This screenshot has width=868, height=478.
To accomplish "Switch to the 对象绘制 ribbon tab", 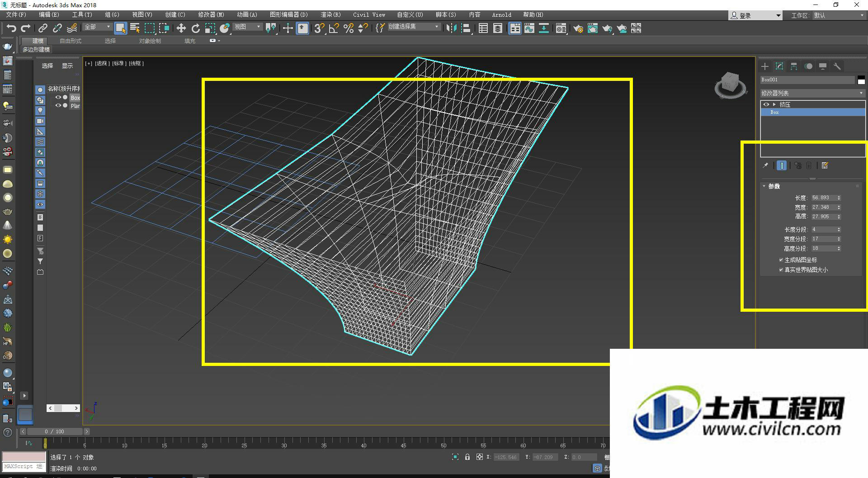I will click(x=150, y=41).
